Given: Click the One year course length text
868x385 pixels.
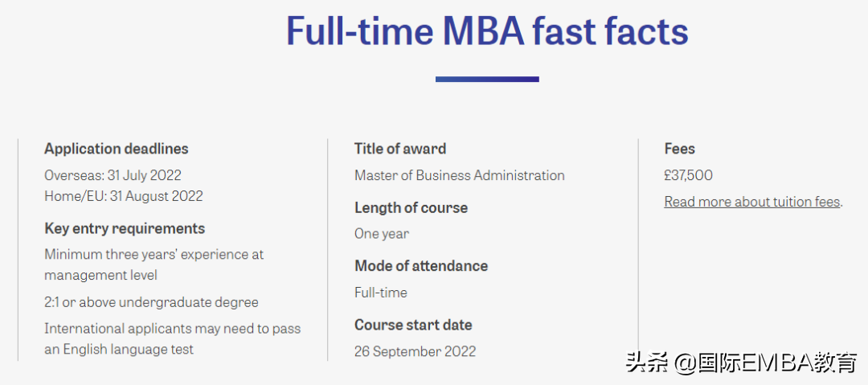Looking at the screenshot, I should click(x=382, y=234).
